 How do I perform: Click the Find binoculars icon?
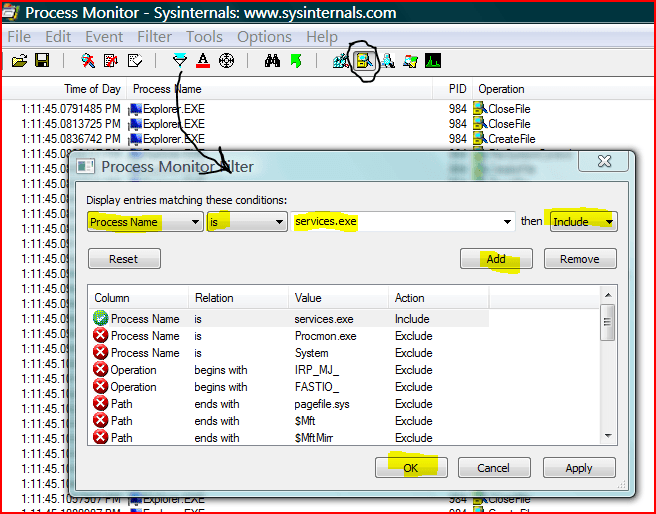point(272,61)
